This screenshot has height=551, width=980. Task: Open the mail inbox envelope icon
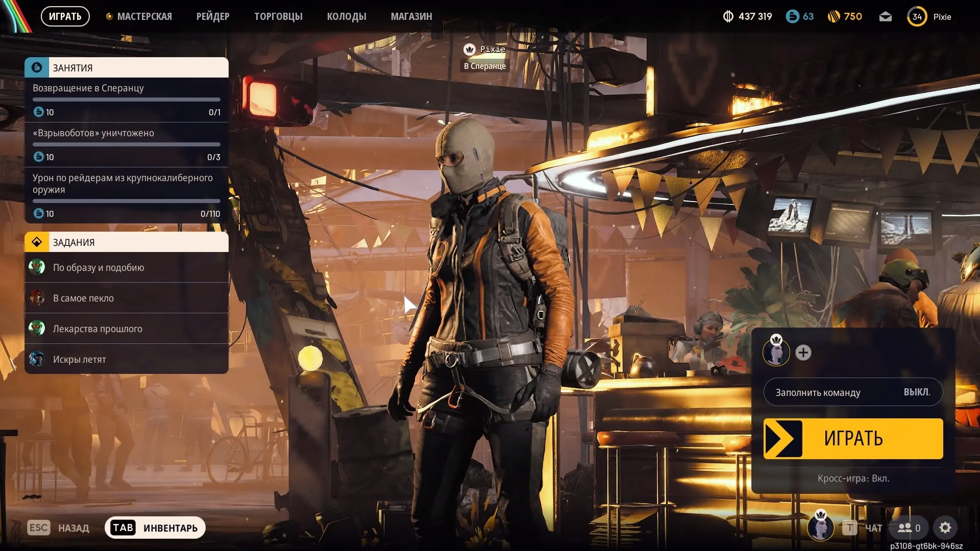click(x=886, y=17)
